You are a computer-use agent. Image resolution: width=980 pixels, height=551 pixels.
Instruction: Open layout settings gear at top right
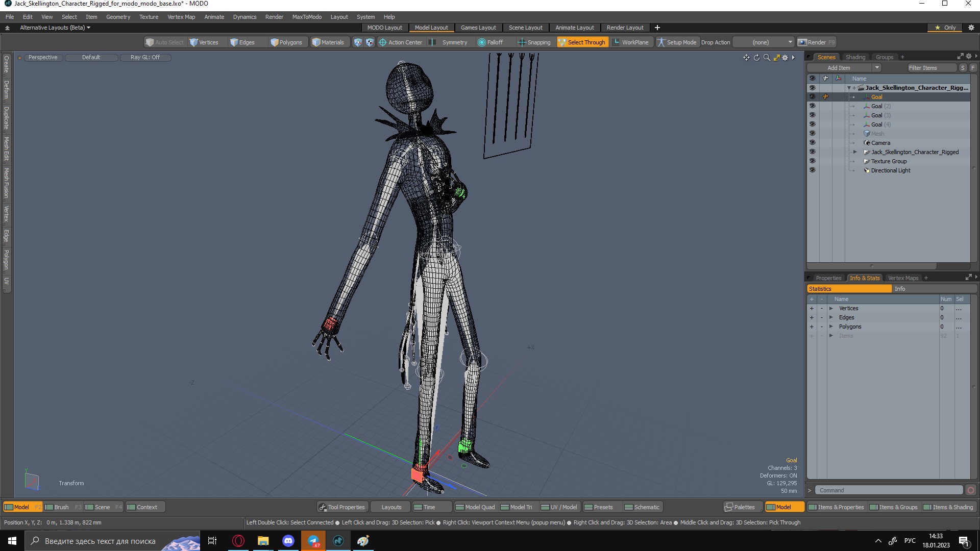click(971, 28)
